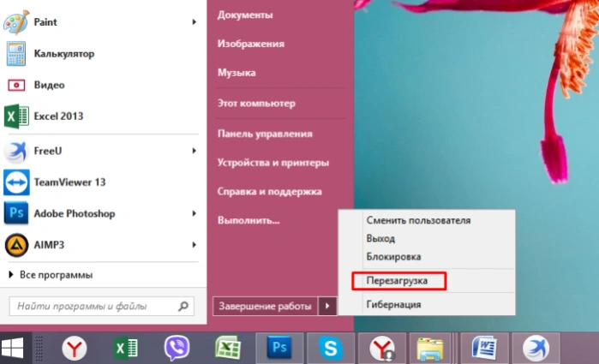Viewport: 599px width, 364px height.
Task: Launch Калькулятор app icon
Action: tap(16, 54)
